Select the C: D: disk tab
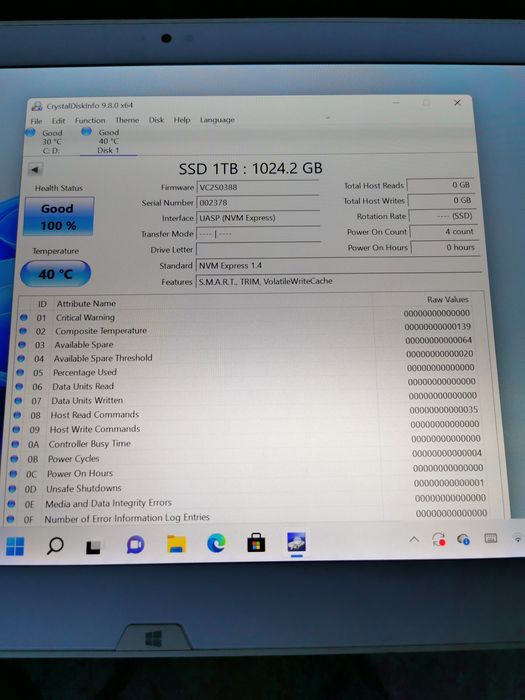 pyautogui.click(x=45, y=141)
